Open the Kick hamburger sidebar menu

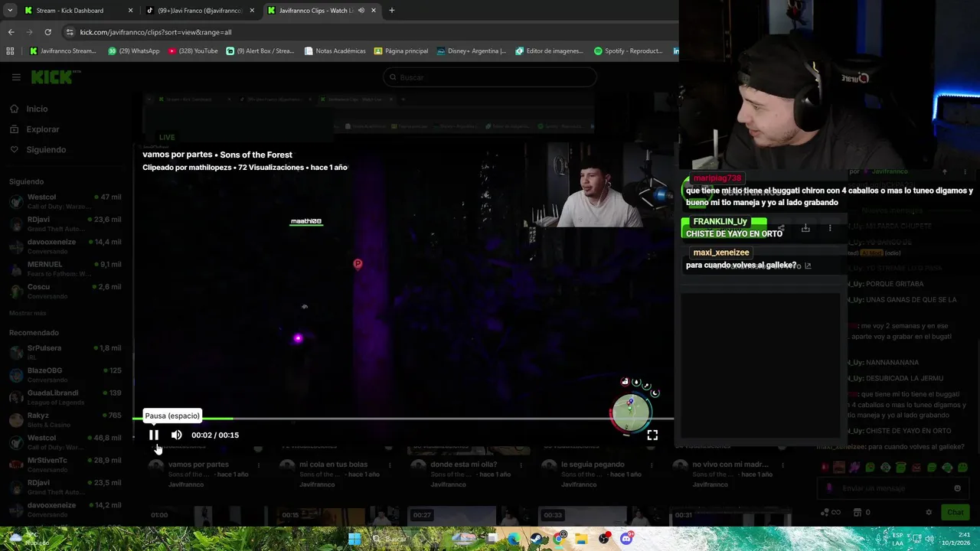tap(16, 77)
